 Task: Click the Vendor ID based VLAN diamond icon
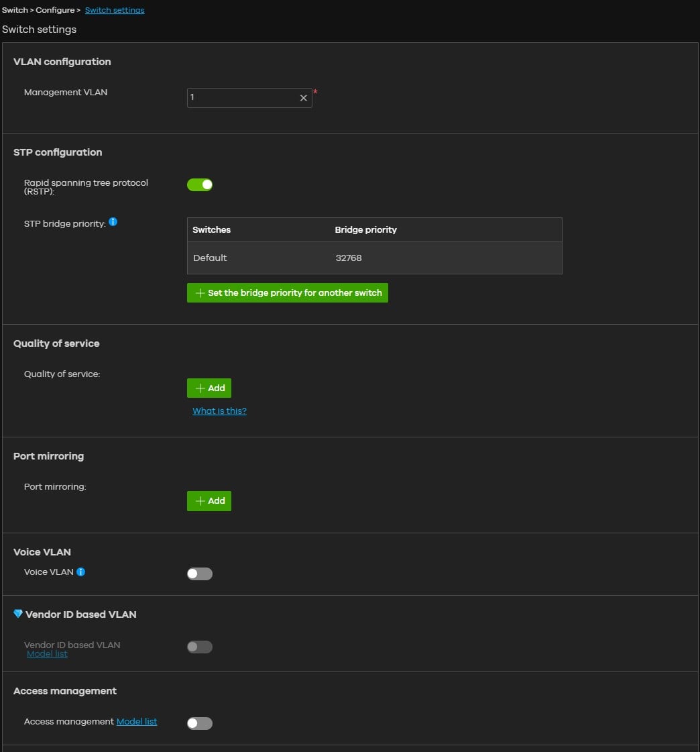tap(18, 614)
